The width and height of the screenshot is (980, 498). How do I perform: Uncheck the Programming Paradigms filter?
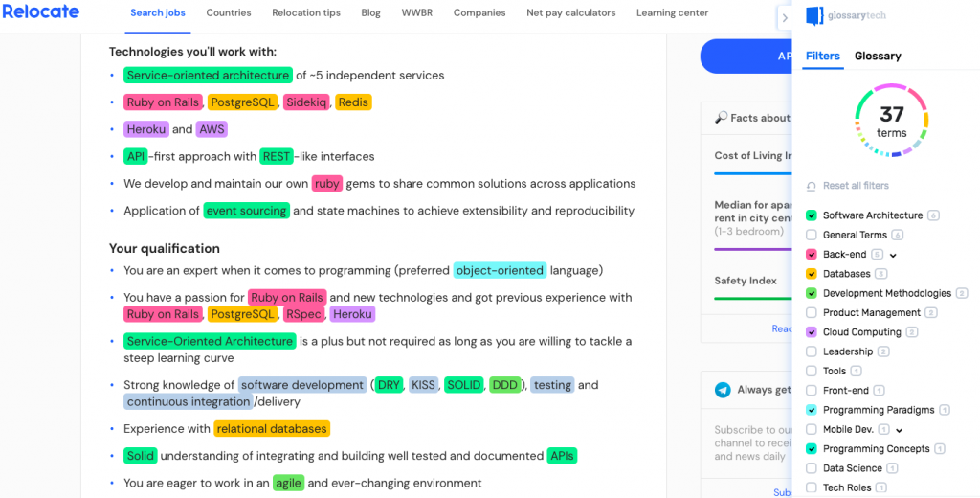(x=812, y=411)
